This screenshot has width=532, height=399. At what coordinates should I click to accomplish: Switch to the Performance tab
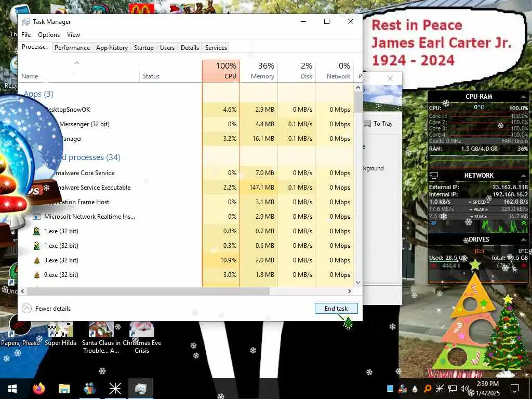point(72,47)
